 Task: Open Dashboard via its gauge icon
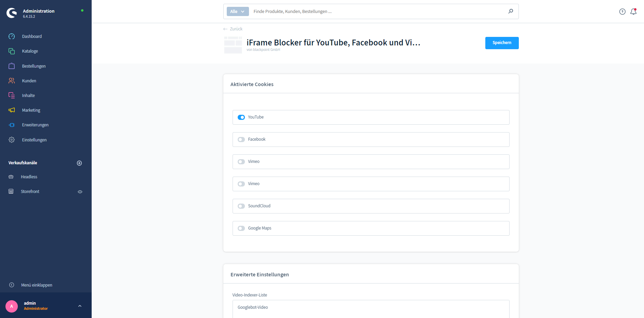click(12, 36)
